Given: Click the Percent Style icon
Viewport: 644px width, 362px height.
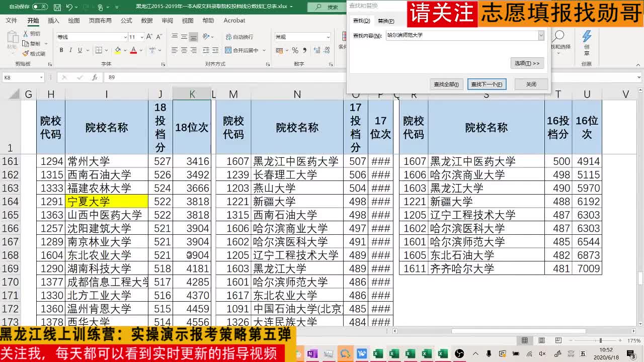Looking at the screenshot, I should click(x=295, y=50).
